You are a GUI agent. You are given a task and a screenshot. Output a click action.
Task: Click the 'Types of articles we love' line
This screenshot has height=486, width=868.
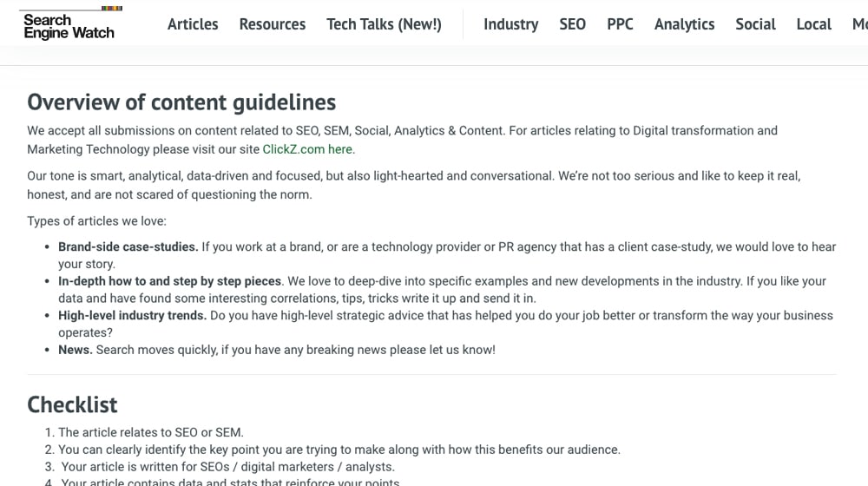(x=96, y=221)
